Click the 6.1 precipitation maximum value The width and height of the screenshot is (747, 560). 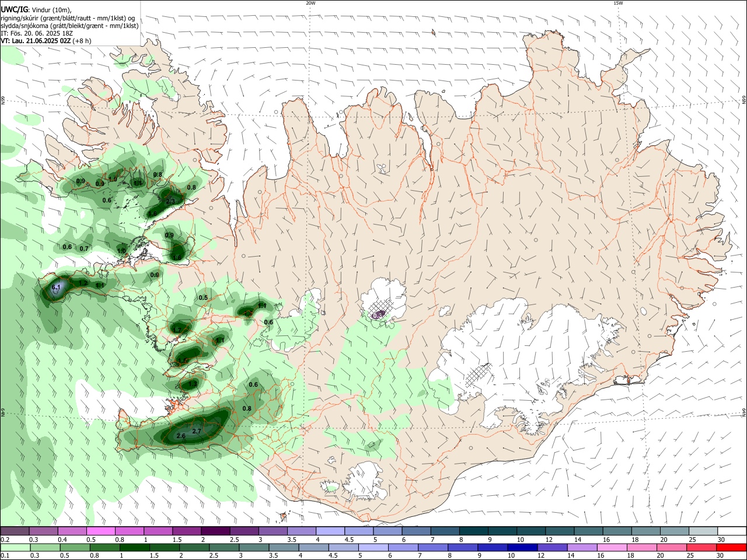click(x=56, y=288)
